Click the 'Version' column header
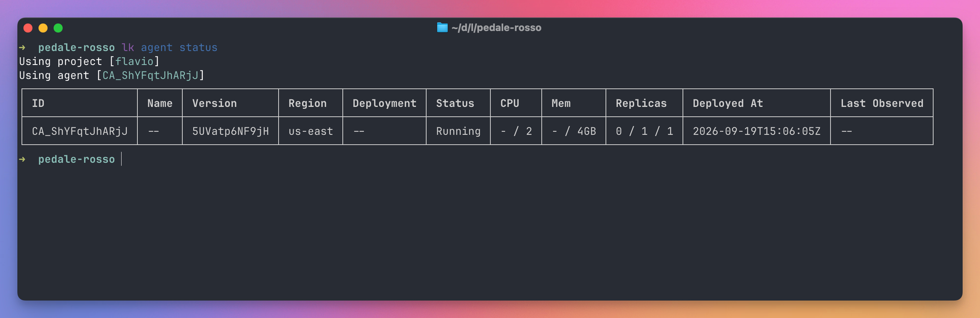 point(214,103)
